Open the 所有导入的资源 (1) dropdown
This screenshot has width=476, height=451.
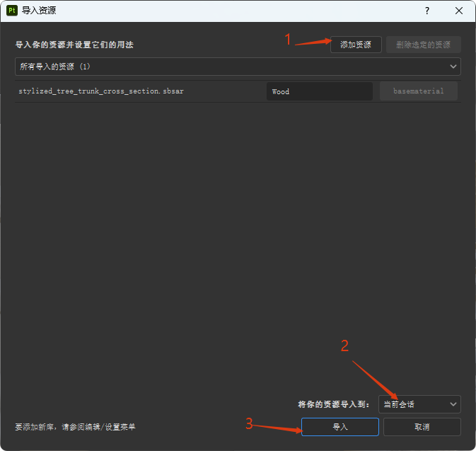238,67
